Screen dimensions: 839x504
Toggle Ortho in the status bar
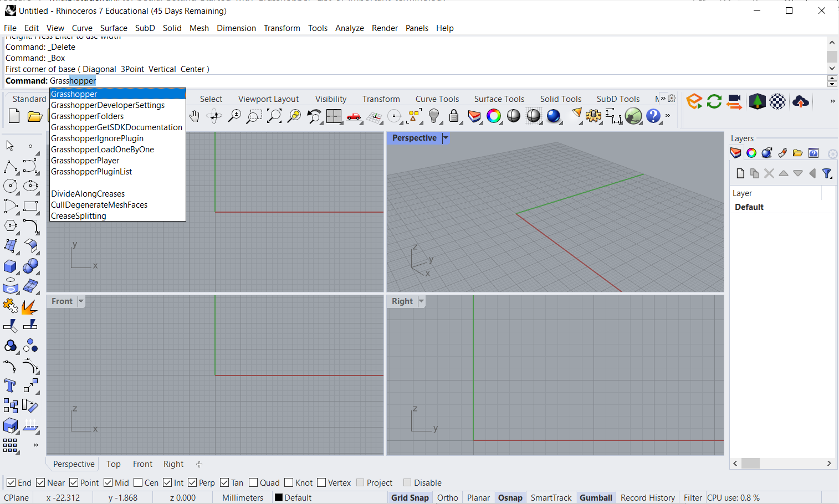click(x=447, y=498)
